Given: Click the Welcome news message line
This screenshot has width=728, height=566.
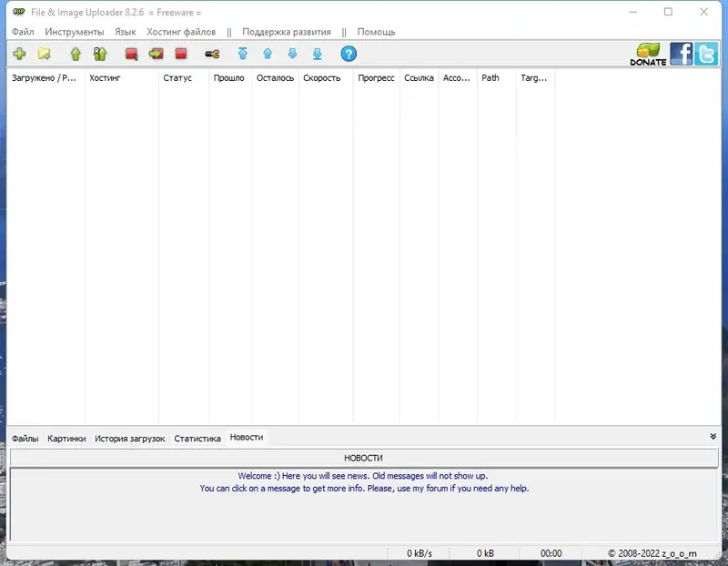Looking at the screenshot, I should pos(363,476).
